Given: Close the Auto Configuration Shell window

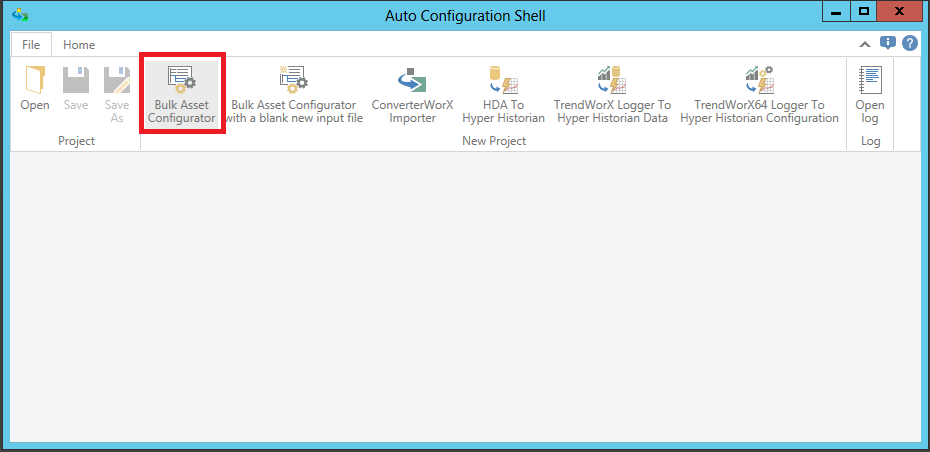Looking at the screenshot, I should tap(900, 11).
